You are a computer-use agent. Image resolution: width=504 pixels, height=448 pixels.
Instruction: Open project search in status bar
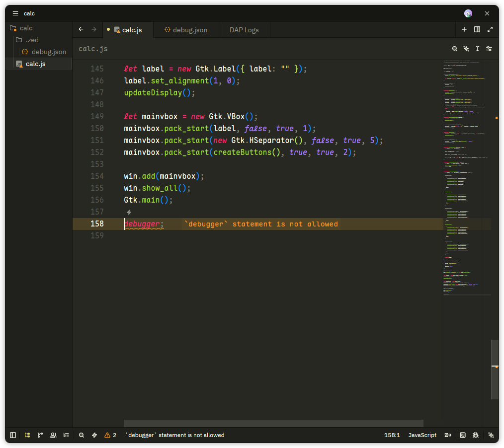pos(82,435)
